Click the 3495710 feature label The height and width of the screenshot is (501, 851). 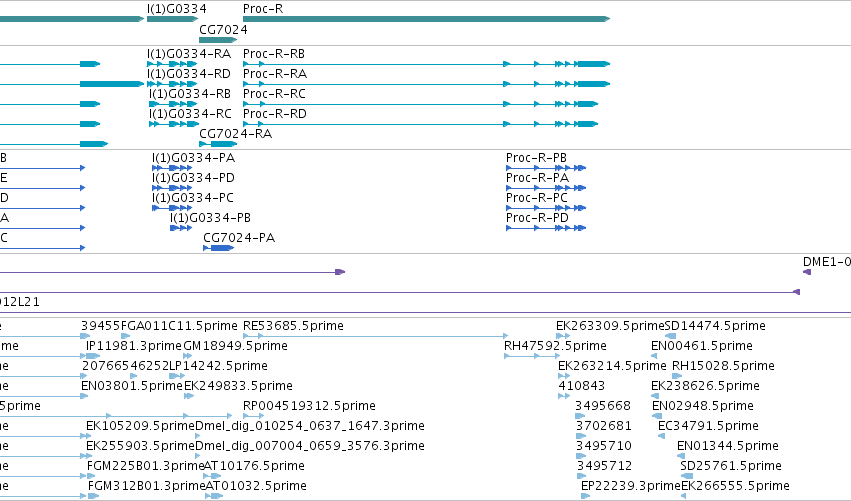(604, 447)
